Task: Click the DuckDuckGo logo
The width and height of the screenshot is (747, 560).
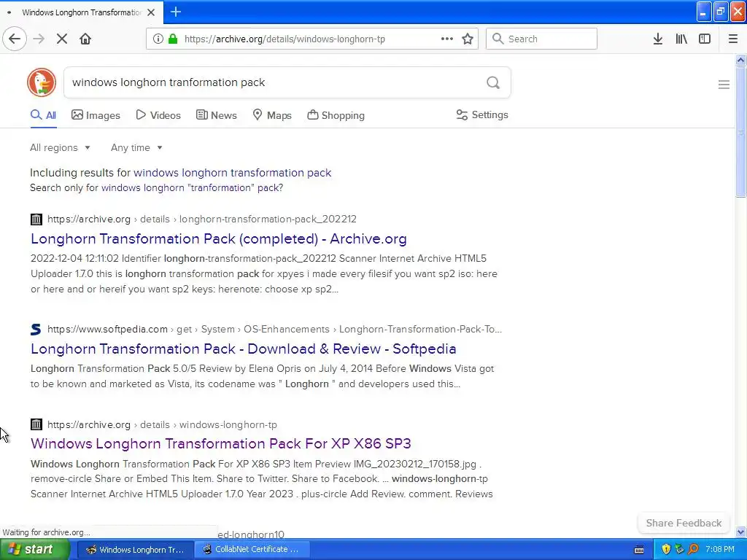Action: point(42,82)
